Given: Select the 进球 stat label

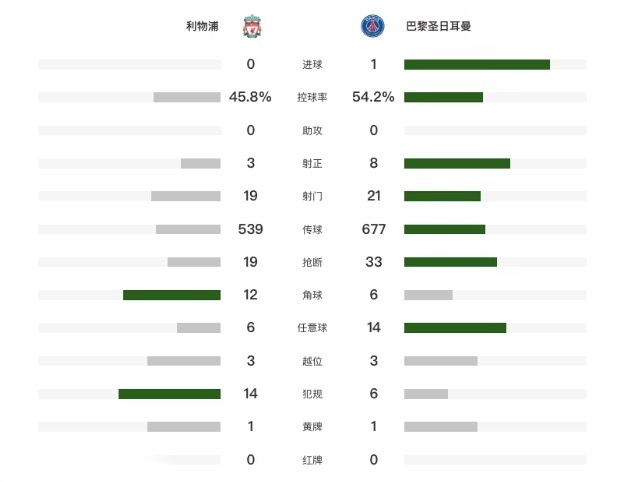Looking at the screenshot, I should [312, 64].
